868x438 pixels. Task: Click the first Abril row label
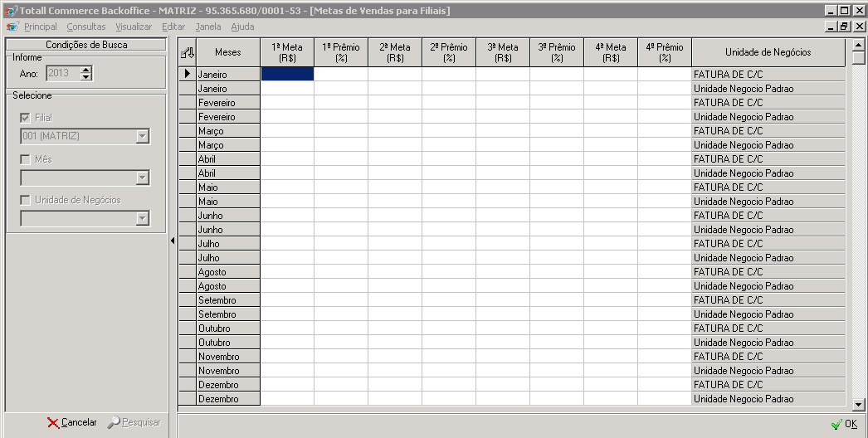click(228, 159)
